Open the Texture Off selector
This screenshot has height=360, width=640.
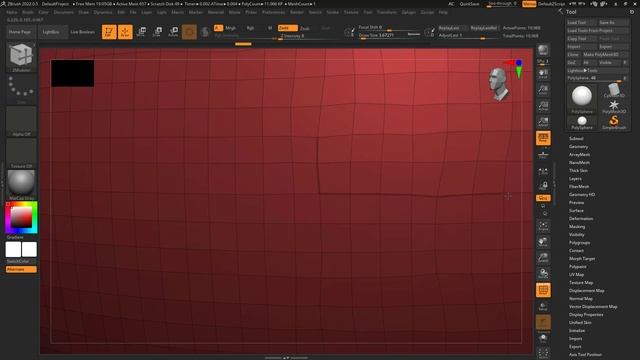[x=21, y=153]
